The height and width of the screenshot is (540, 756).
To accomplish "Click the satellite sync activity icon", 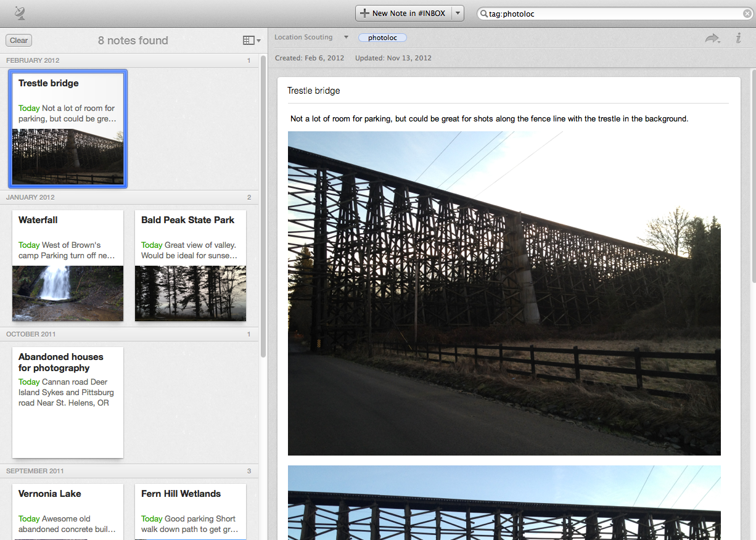I will coord(20,13).
